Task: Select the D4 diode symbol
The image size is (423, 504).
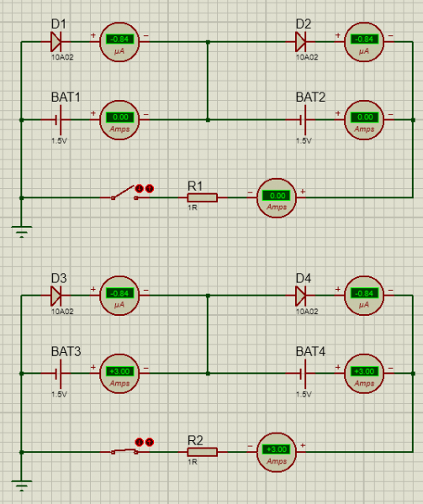Action: pyautogui.click(x=301, y=296)
